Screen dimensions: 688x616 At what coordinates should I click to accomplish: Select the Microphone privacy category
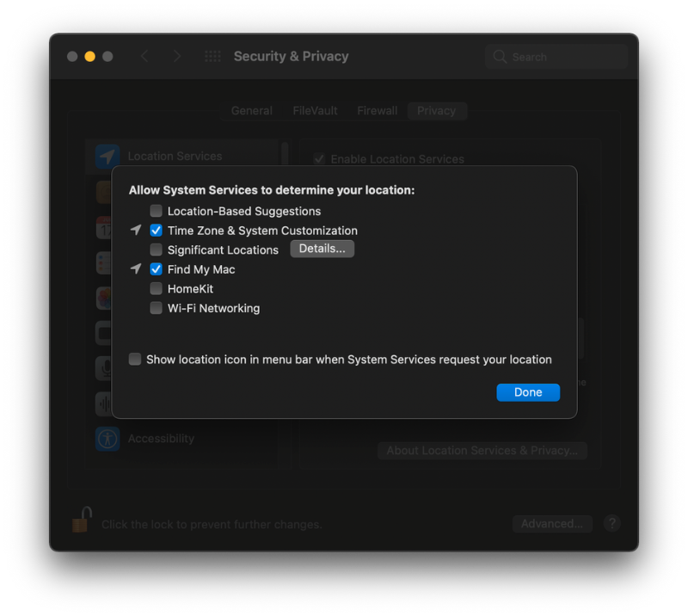[107, 368]
